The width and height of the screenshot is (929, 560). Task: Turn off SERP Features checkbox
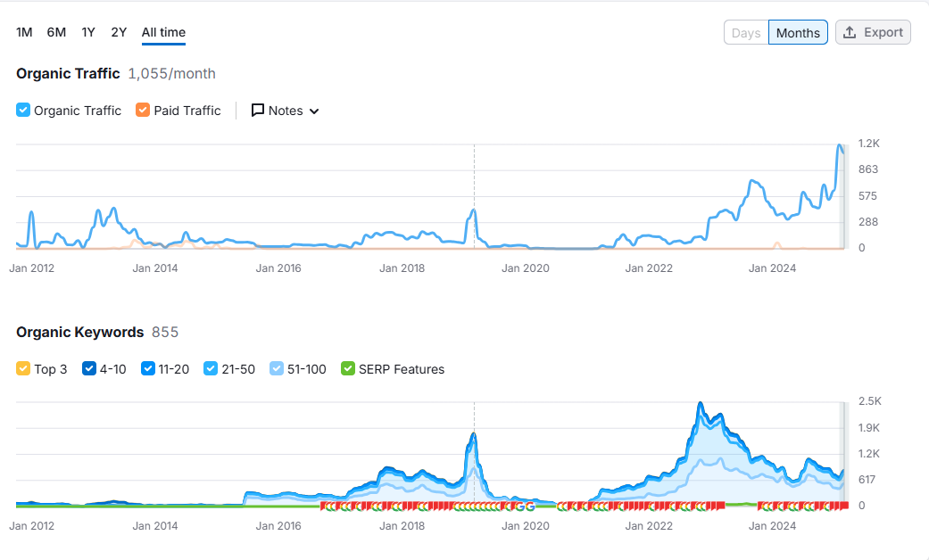point(348,369)
